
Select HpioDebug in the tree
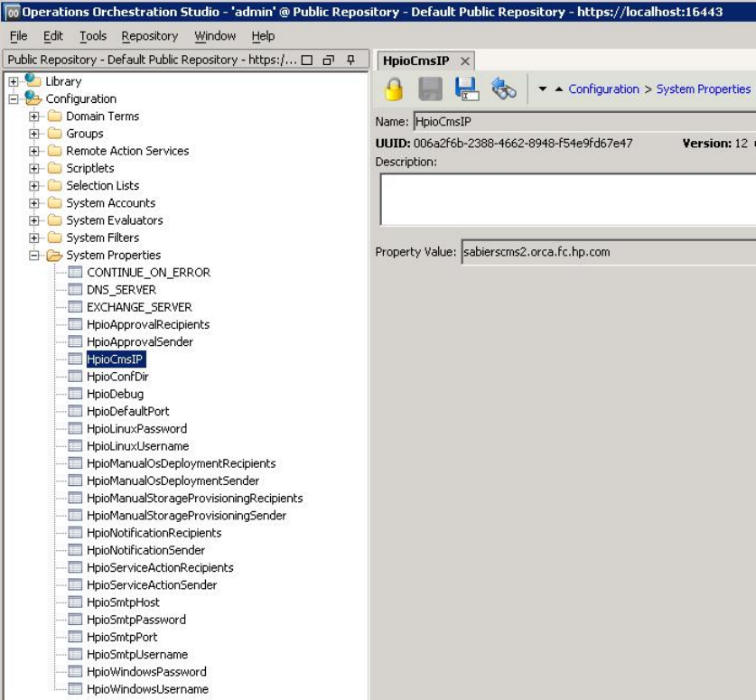pos(115,394)
